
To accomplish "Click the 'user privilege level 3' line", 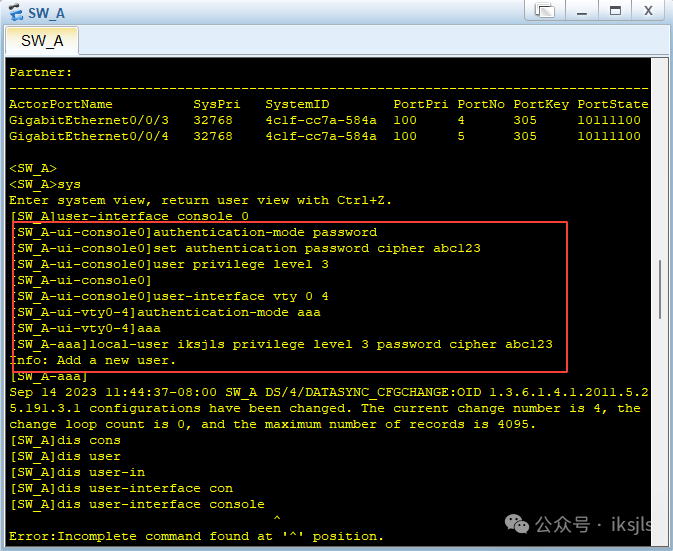I will pos(171,264).
